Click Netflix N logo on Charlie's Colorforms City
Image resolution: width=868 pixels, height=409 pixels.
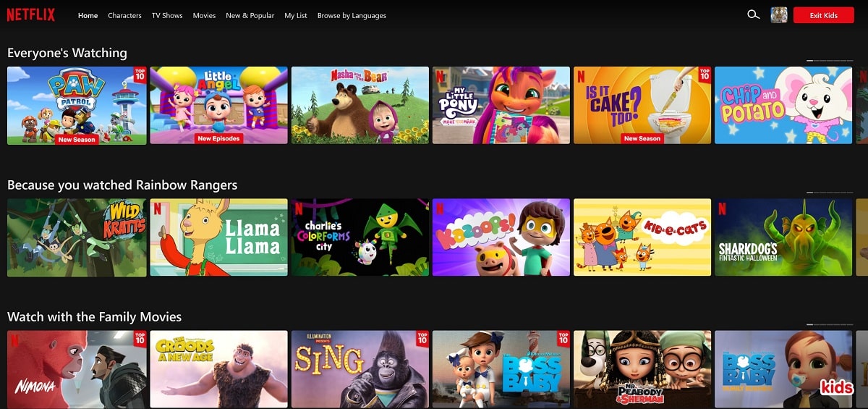click(x=299, y=207)
